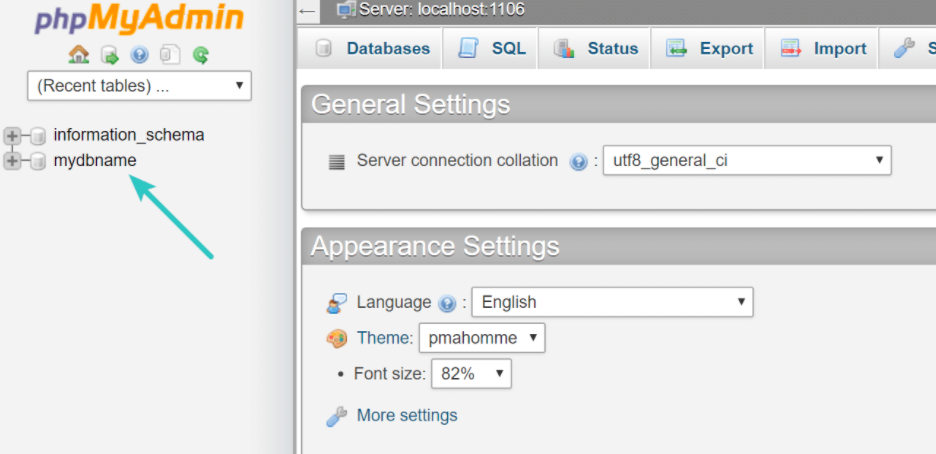This screenshot has height=454, width=936.
Task: Expand the information_schema database node
Action: [x=11, y=136]
